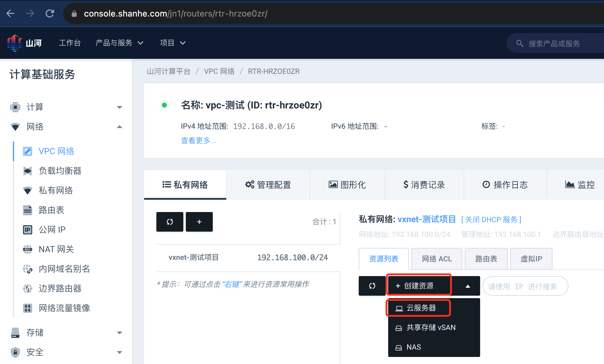Click the search magnifier icon
The width and height of the screenshot is (604, 364).
coord(520,44)
